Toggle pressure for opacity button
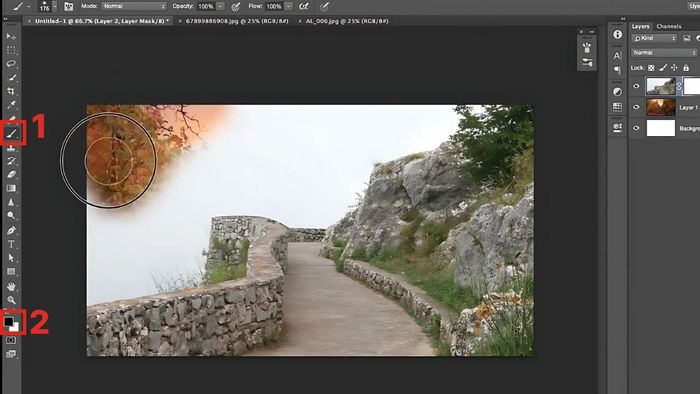 pos(236,6)
